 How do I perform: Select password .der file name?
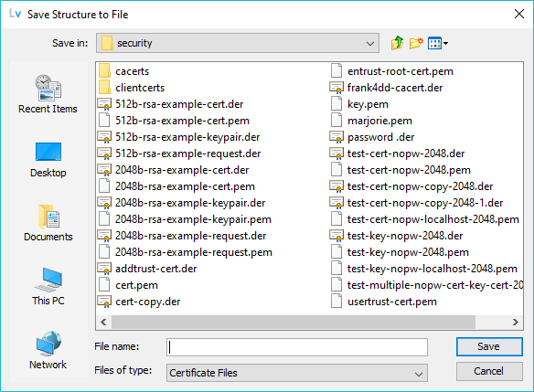pyautogui.click(x=380, y=137)
